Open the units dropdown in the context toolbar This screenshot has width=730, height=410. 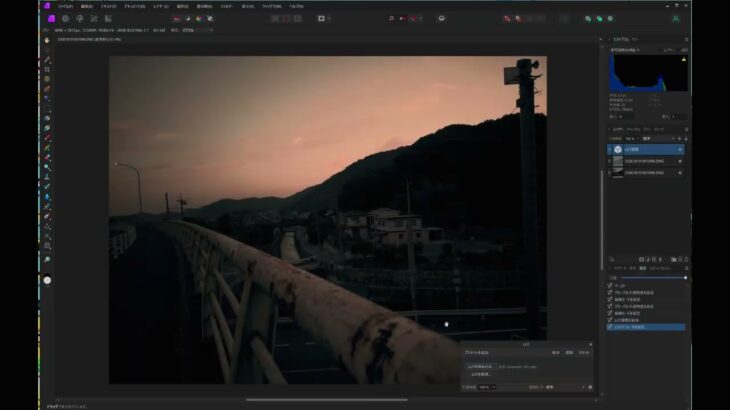tap(198, 30)
